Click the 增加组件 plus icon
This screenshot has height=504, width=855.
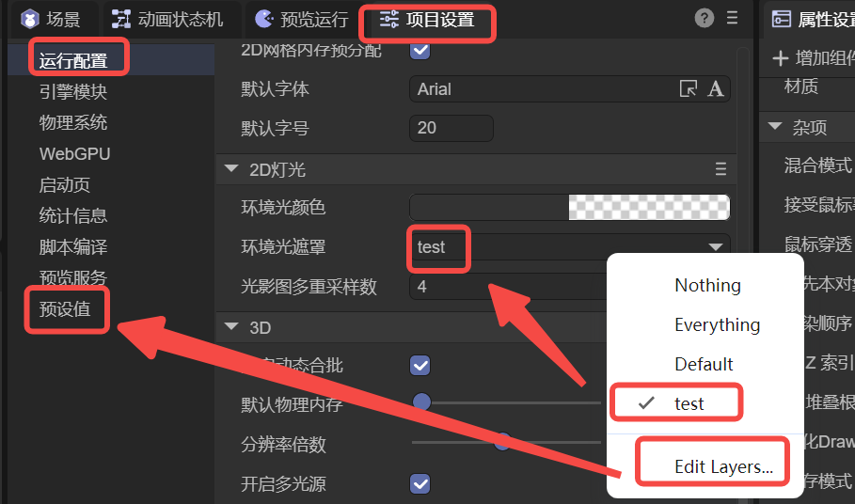[x=780, y=58]
